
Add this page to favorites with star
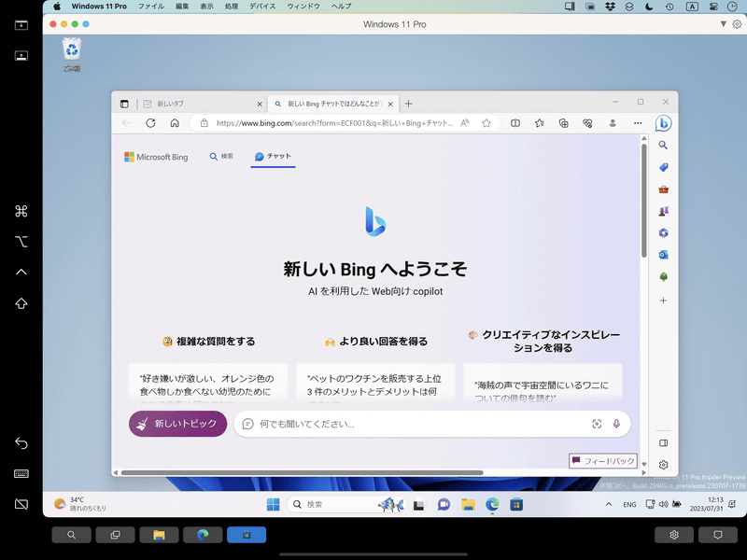pyautogui.click(x=486, y=123)
